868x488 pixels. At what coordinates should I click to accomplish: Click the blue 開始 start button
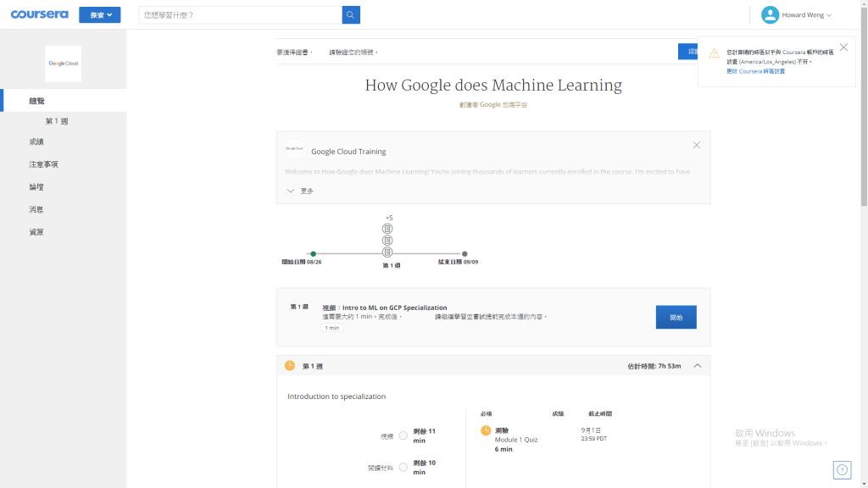pyautogui.click(x=676, y=317)
